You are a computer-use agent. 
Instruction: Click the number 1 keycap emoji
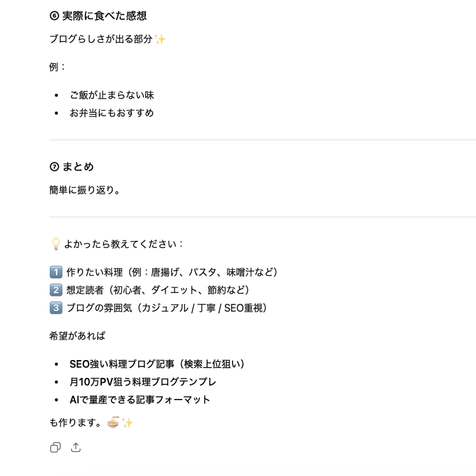[55, 272]
